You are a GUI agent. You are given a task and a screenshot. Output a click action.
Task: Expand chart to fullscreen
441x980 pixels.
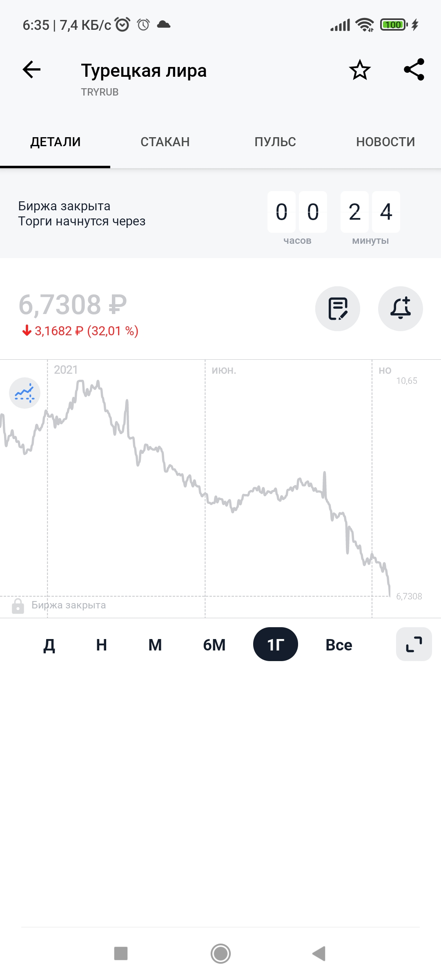pos(414,644)
